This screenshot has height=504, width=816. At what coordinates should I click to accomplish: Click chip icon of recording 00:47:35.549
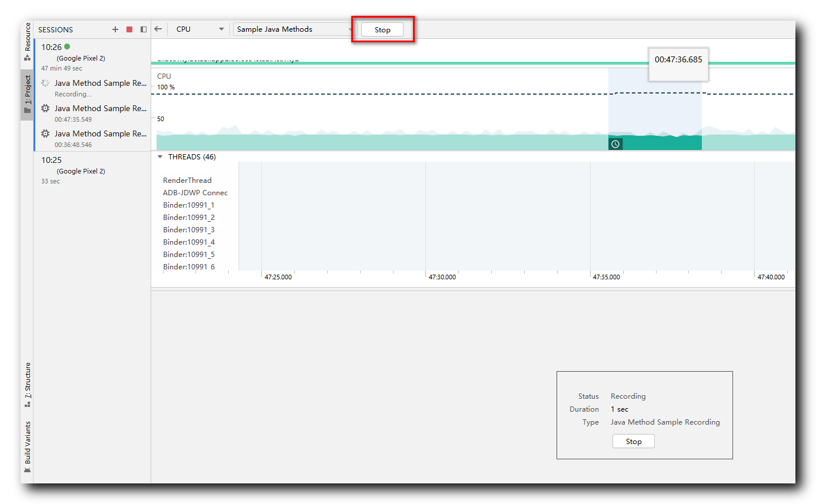click(45, 109)
